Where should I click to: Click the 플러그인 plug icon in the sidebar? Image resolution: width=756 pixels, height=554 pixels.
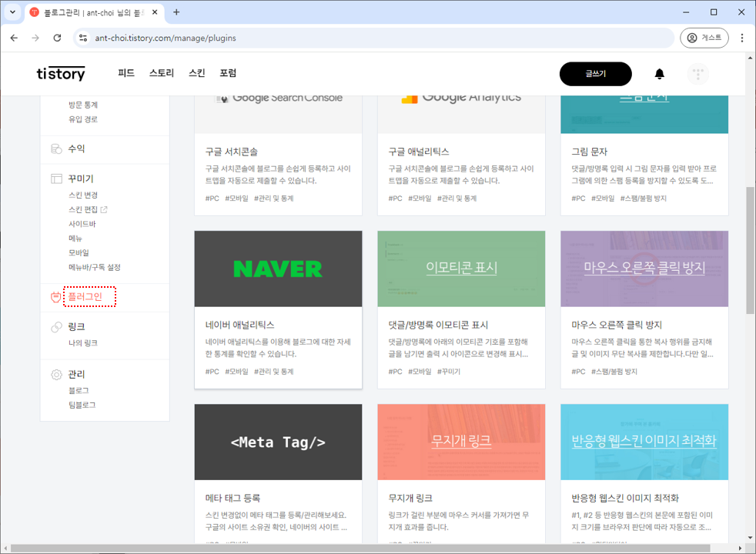pos(56,297)
